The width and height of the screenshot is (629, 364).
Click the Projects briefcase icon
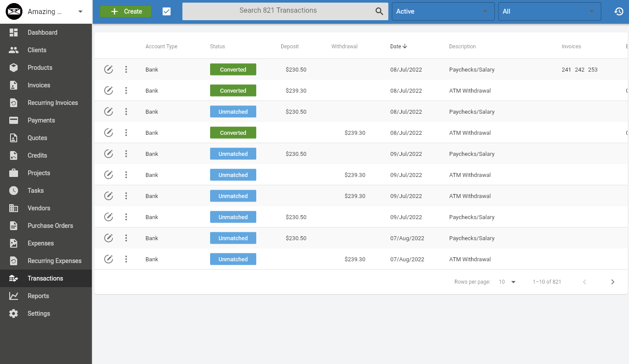pyautogui.click(x=14, y=173)
